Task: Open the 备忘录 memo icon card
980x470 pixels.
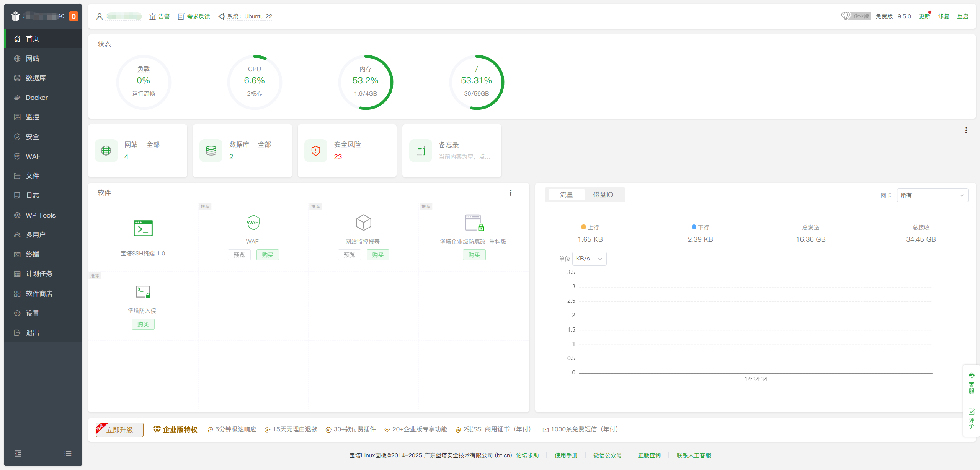Action: [421, 151]
